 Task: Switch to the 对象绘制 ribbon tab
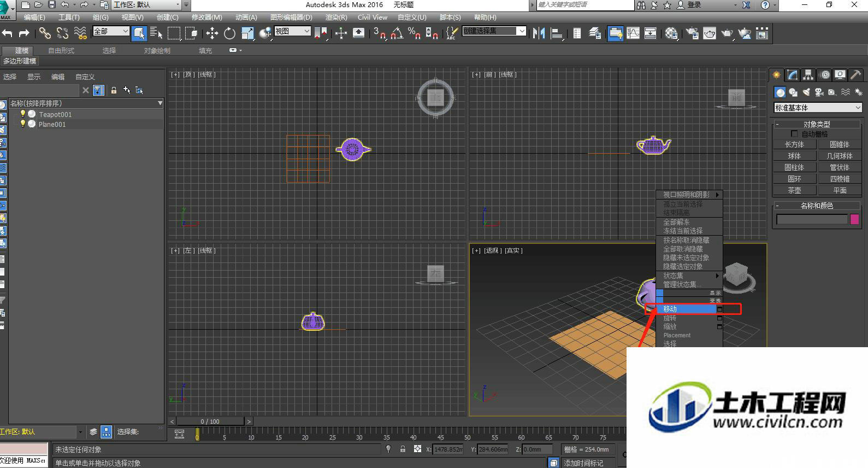[157, 50]
